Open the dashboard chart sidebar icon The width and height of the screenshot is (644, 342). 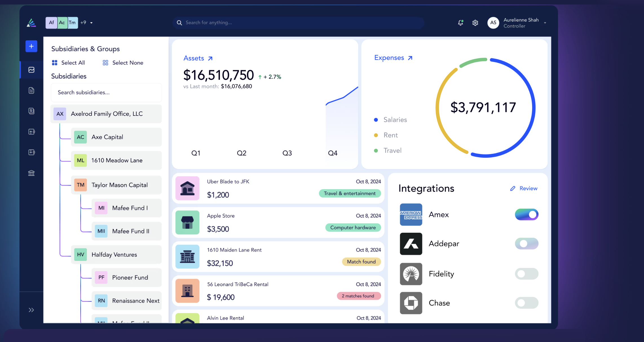(x=31, y=70)
